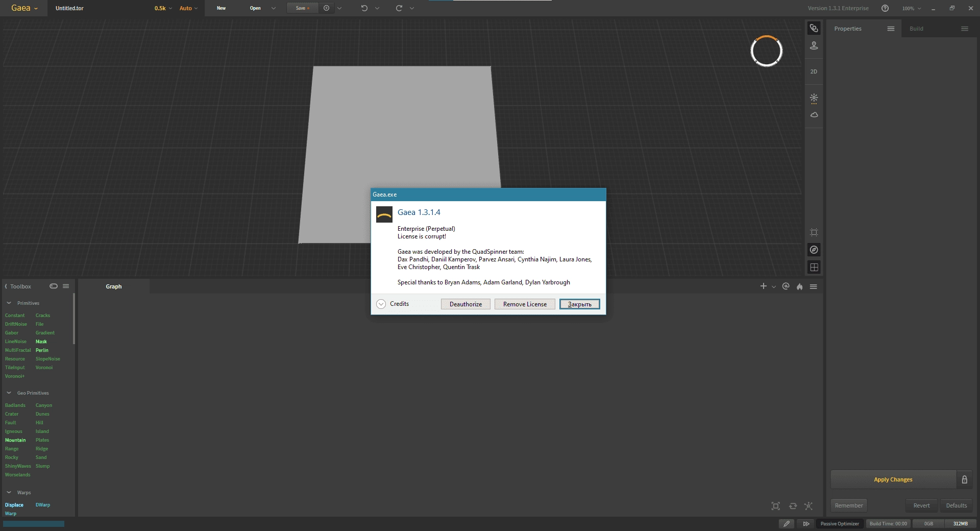Select the Graph tab
Screen dimensions: 980x531
coord(114,286)
